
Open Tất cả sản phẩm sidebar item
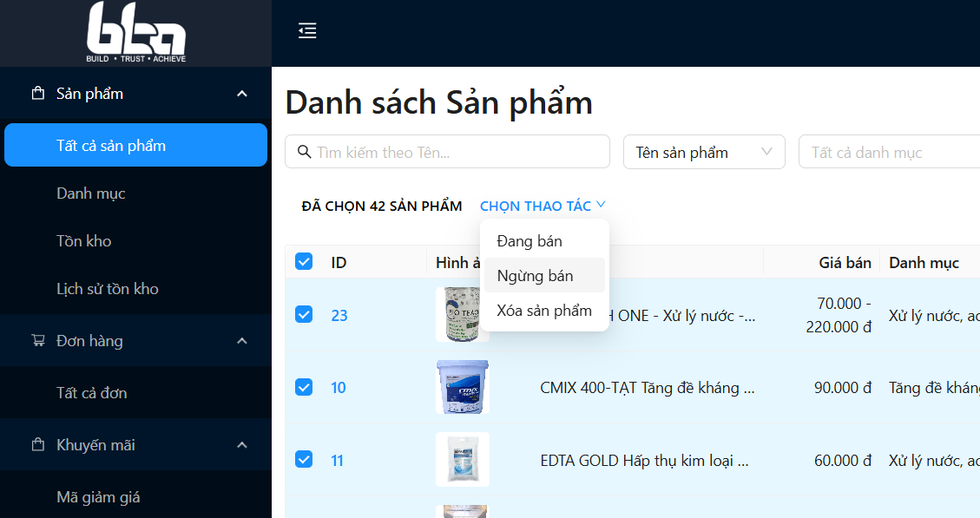point(135,145)
